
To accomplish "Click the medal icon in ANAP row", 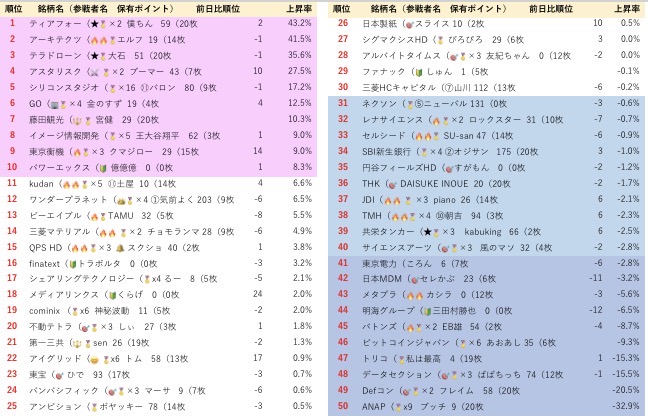I will (x=398, y=407).
